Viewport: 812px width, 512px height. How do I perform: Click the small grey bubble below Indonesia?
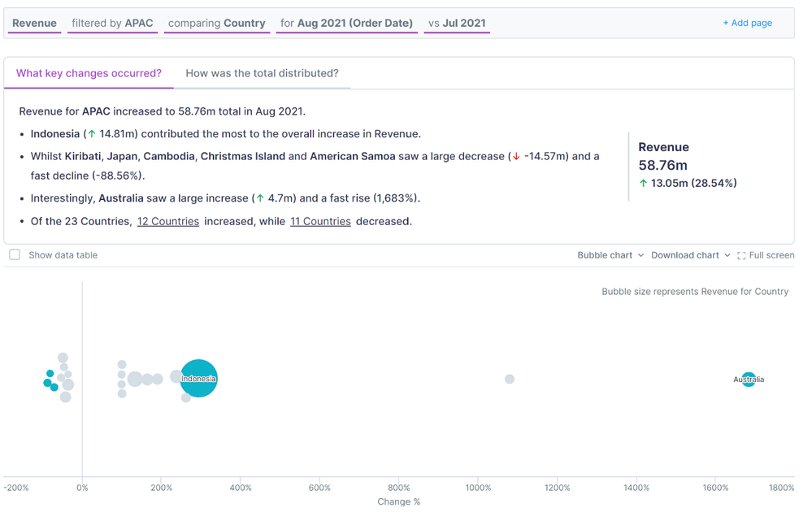pos(186,397)
